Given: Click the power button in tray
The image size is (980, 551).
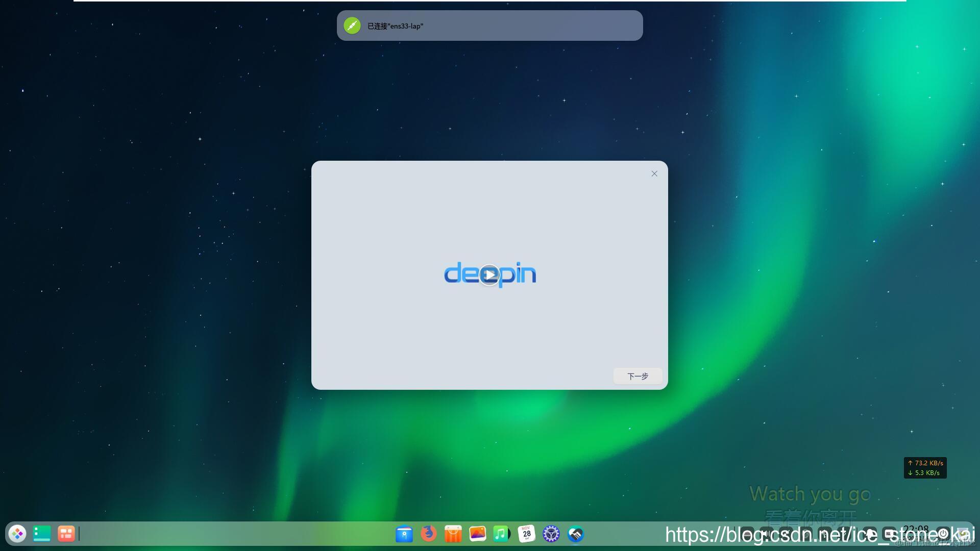Looking at the screenshot, I should pos(943,534).
